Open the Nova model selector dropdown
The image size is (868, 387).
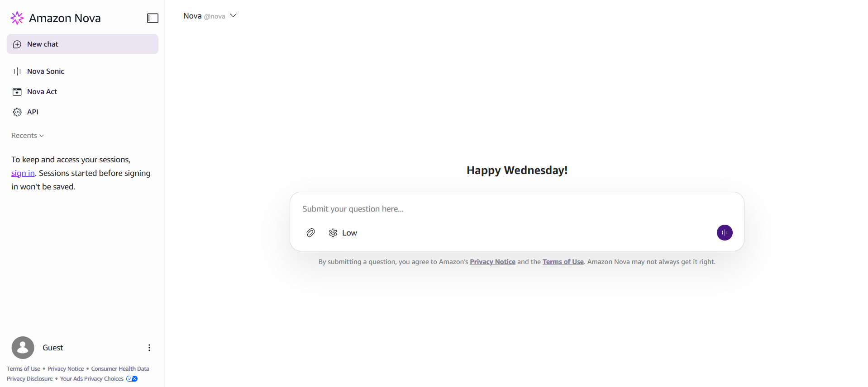[x=210, y=16]
